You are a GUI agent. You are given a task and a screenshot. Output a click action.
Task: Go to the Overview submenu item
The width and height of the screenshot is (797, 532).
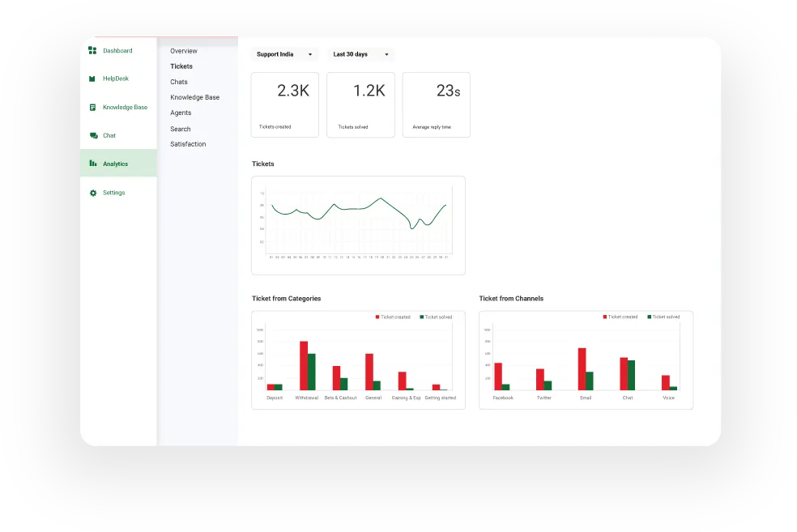(x=184, y=51)
